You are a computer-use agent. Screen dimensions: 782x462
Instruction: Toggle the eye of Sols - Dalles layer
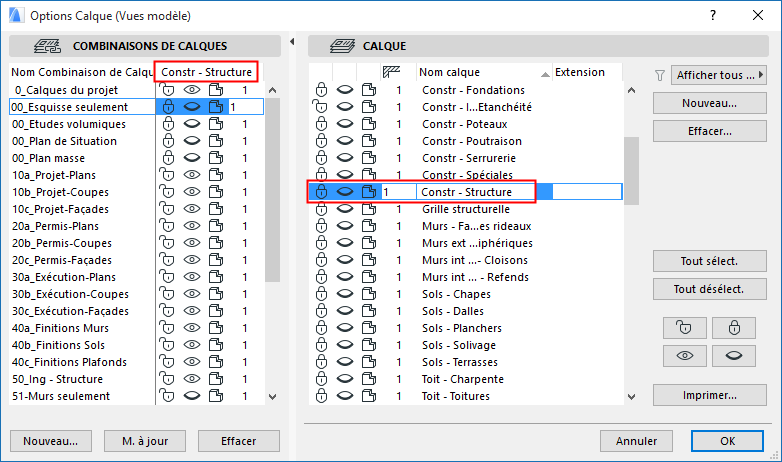[x=345, y=310]
